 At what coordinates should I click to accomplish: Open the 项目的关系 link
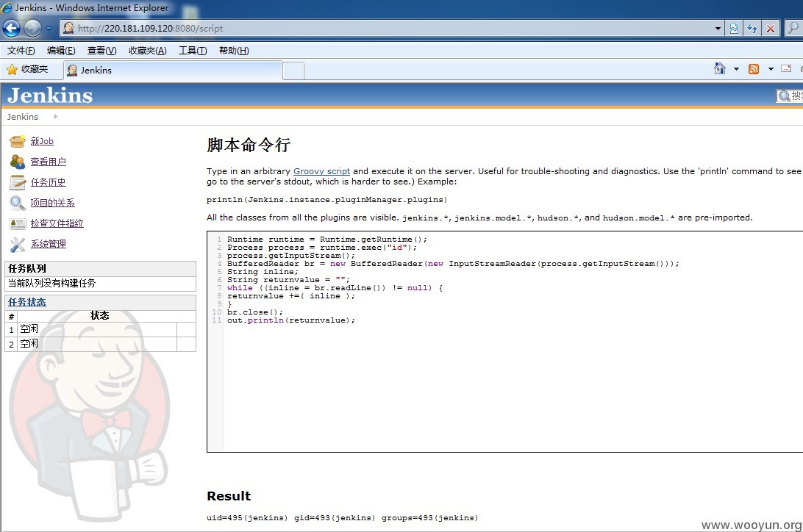pos(53,203)
